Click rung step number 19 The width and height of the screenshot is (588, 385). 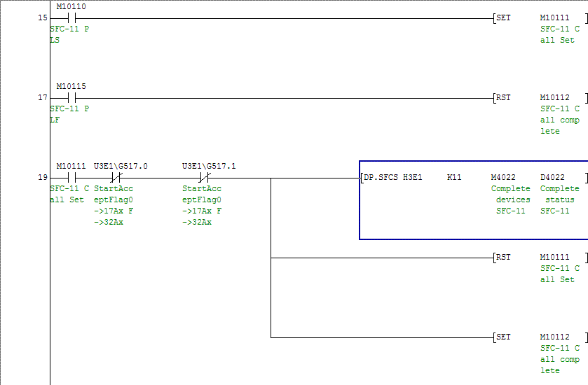coord(43,178)
